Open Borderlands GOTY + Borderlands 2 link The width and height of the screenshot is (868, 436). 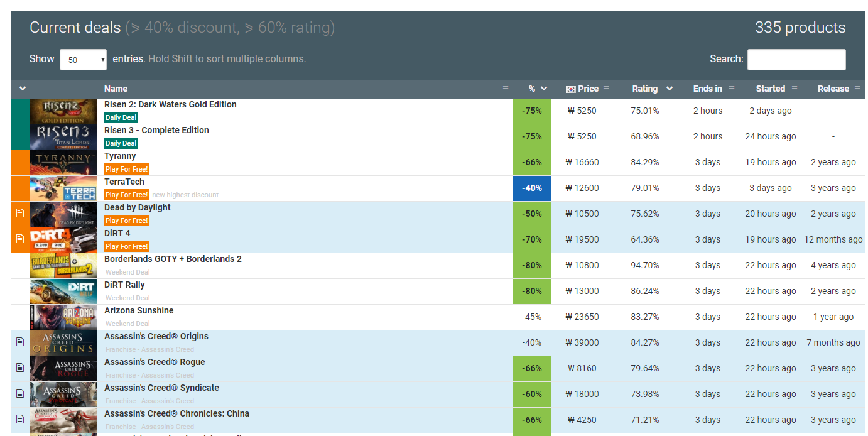tap(173, 259)
